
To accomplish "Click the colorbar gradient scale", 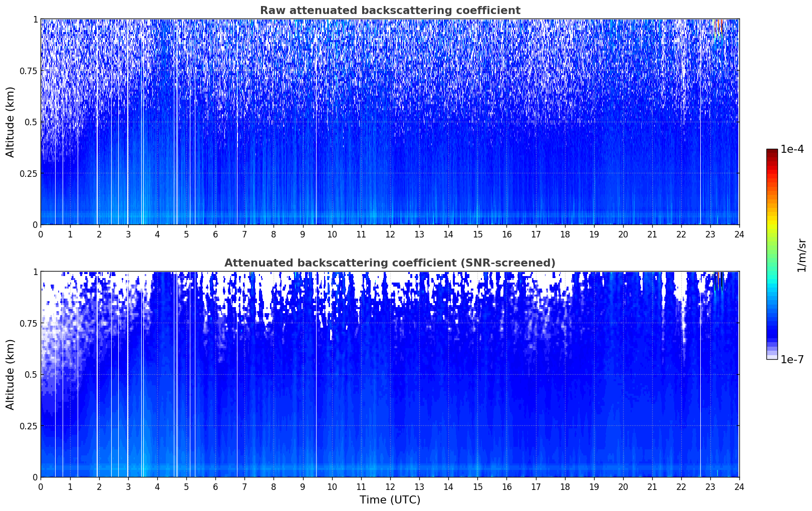I will pos(772,254).
